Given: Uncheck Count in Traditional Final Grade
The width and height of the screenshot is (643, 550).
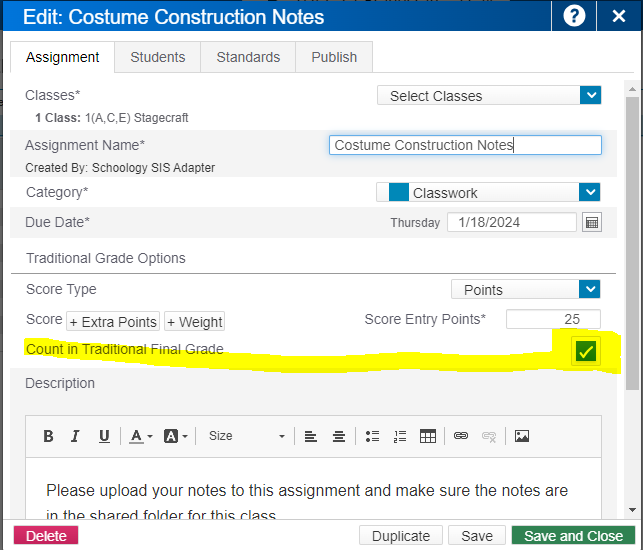Looking at the screenshot, I should (x=586, y=351).
